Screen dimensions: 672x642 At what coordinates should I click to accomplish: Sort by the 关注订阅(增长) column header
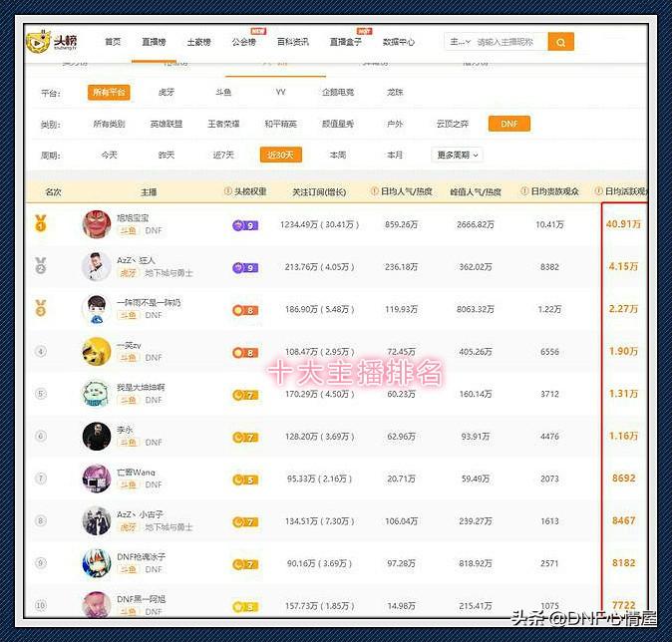click(319, 192)
